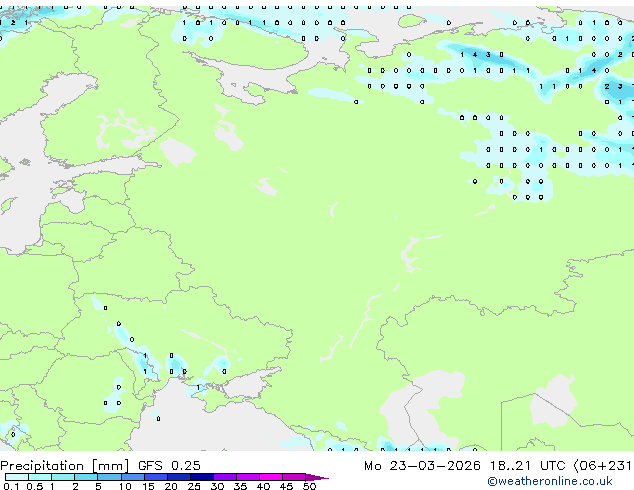Click the "40" legend scale label
This screenshot has width=634, height=490.
263,486
